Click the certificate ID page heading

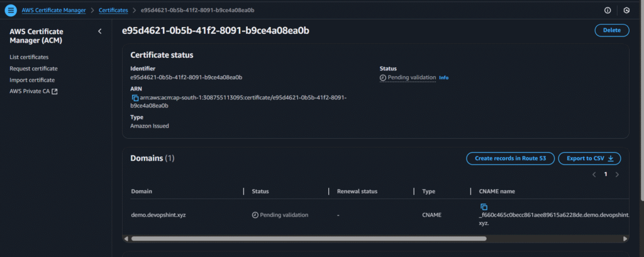[x=216, y=31]
